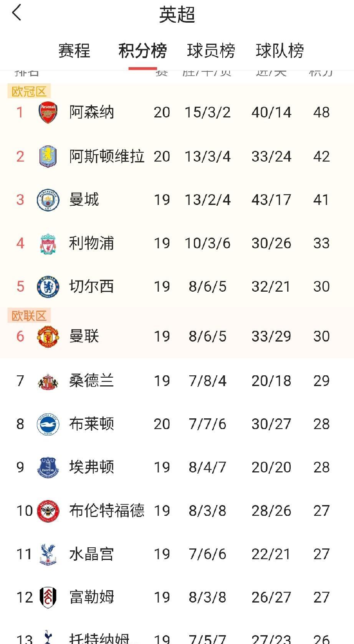Click the Crystal Palace eagle crest

pyautogui.click(x=48, y=554)
